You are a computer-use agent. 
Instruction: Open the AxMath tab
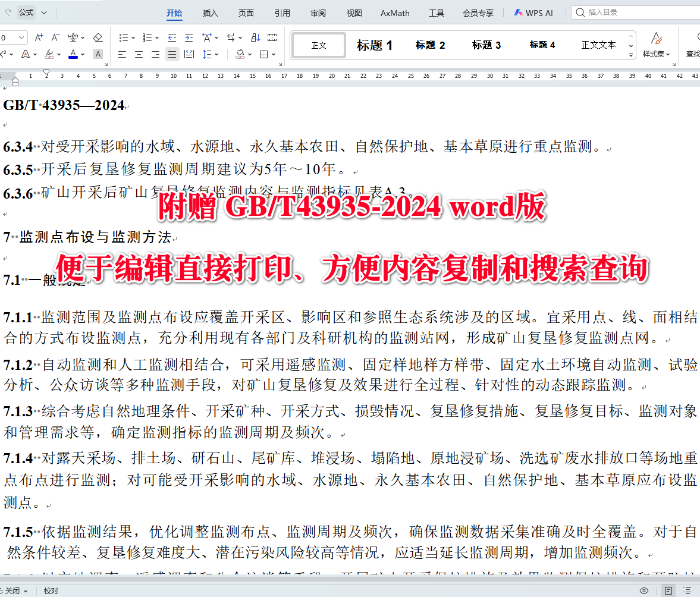394,12
